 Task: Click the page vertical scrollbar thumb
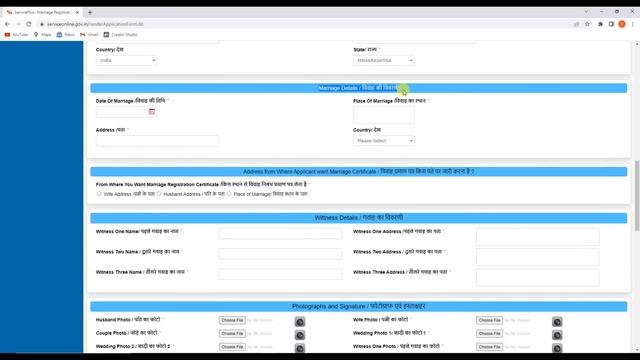[637, 196]
